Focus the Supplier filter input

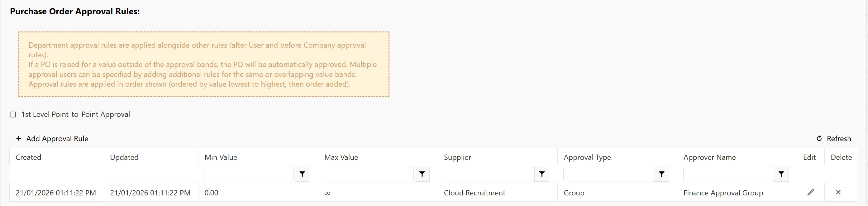point(488,174)
